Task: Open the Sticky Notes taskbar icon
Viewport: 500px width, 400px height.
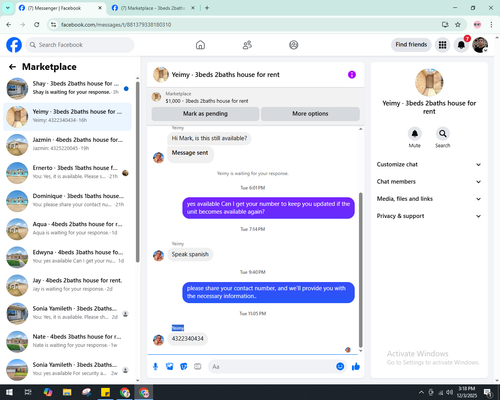Action: [105, 392]
